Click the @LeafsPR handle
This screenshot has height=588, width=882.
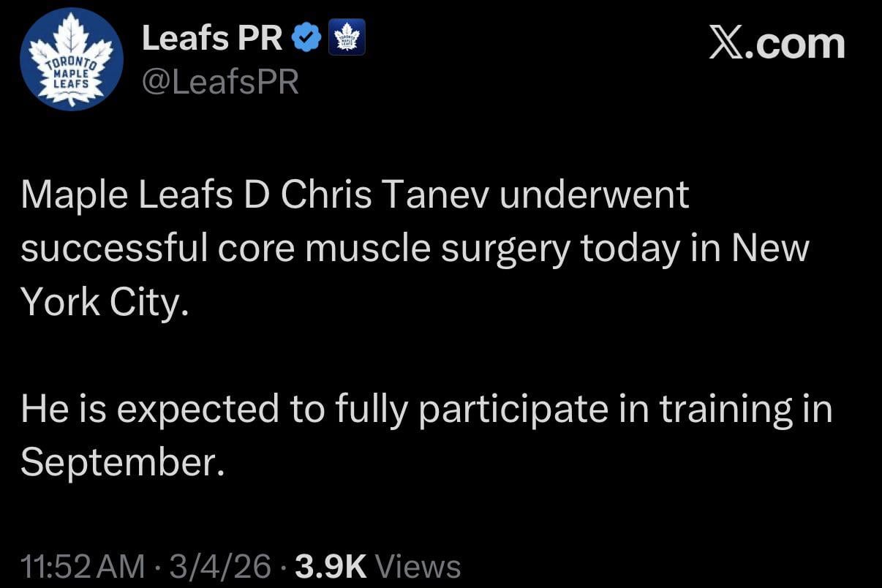[220, 83]
